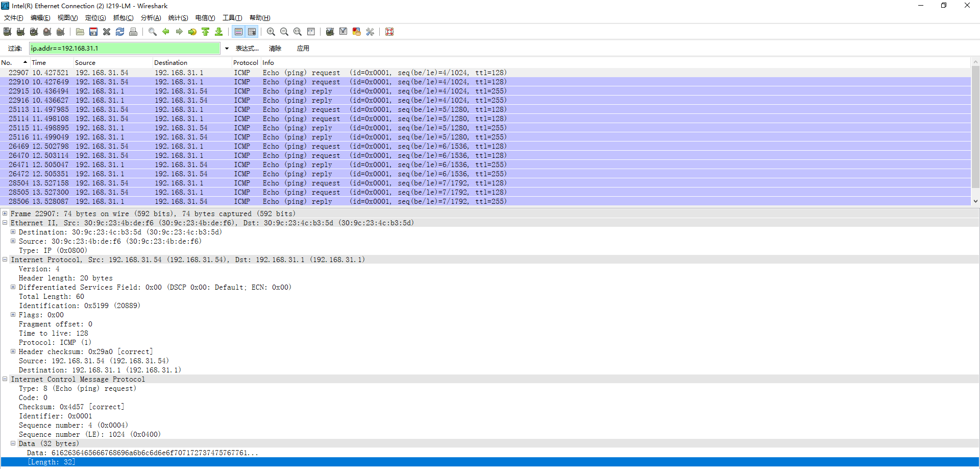This screenshot has width=980, height=469.
Task: Zoom in on the packet text
Action: pos(271,32)
